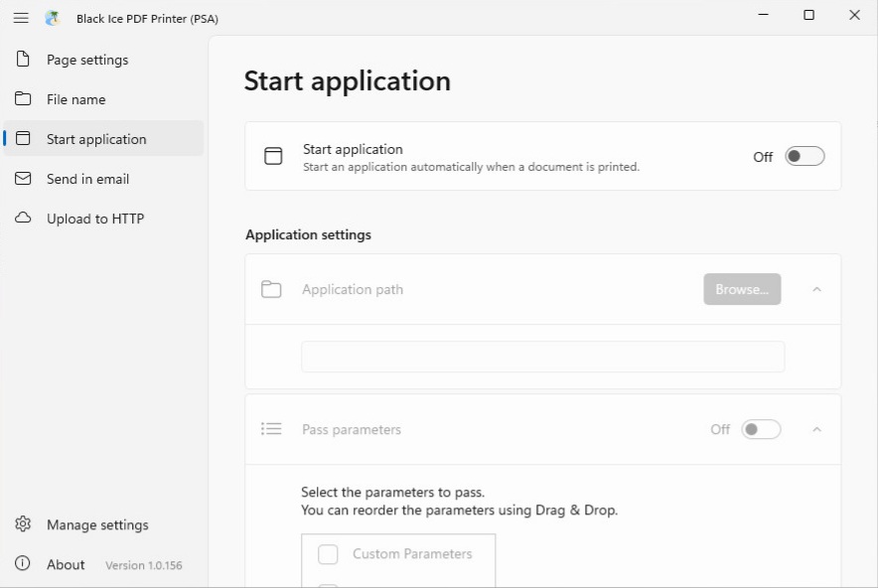Open Send in email settings

pos(103,179)
